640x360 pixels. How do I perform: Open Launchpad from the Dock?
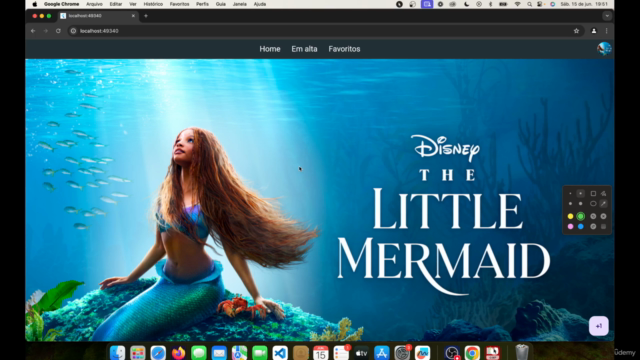coord(138,353)
